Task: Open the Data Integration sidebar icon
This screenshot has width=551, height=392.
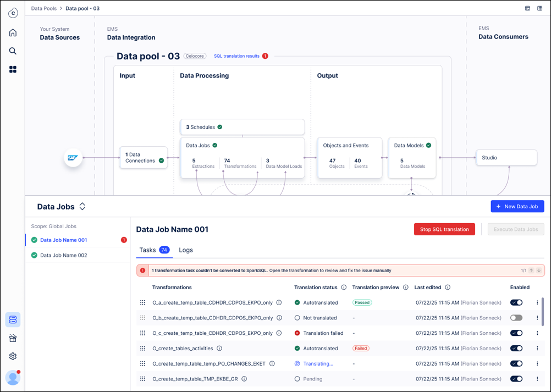Action: click(x=13, y=319)
